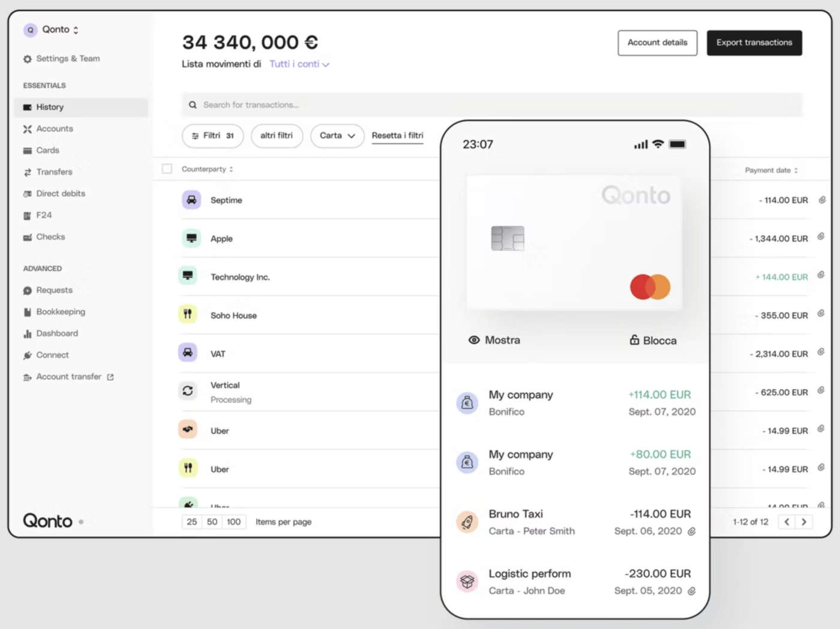Viewport: 840px width, 629px height.
Task: Click the Qonto logo at sidebar bottom
Action: pos(48,520)
